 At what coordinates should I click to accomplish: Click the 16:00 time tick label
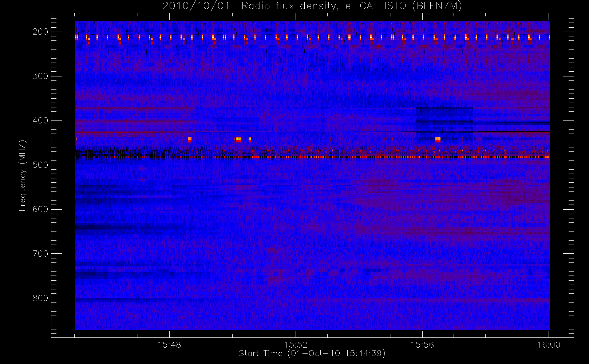(x=549, y=345)
